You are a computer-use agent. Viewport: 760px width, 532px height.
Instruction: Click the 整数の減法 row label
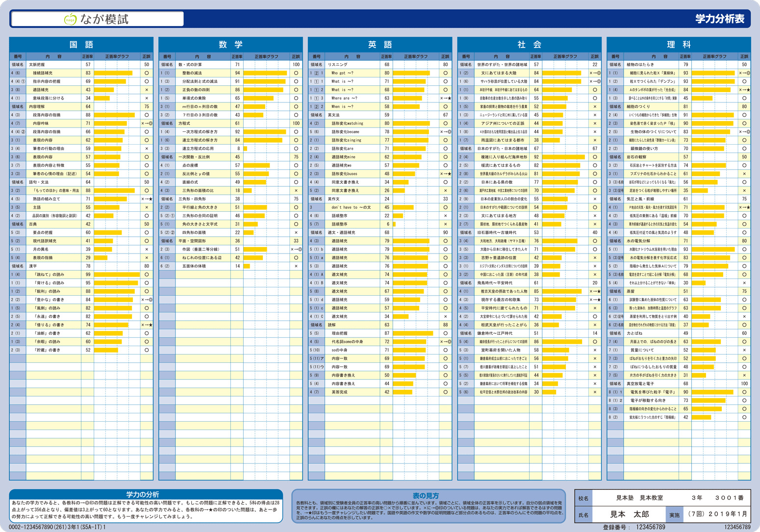(x=192, y=73)
